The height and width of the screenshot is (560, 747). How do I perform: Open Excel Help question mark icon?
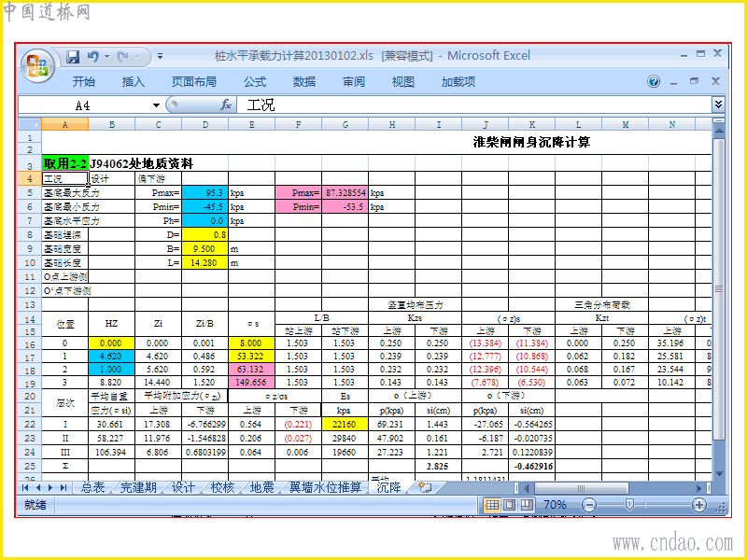point(654,81)
